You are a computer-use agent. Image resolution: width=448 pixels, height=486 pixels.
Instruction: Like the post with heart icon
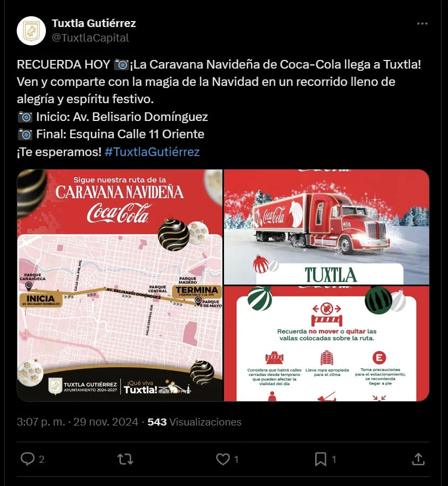pos(223,459)
